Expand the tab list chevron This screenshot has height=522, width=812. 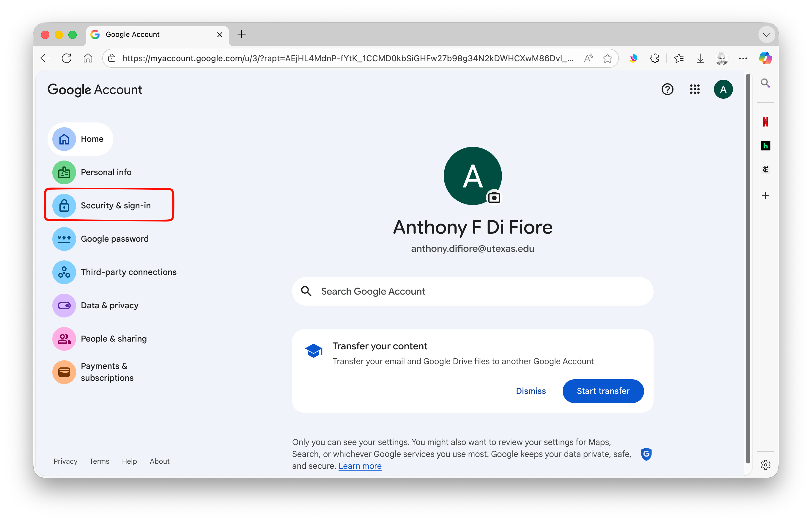coord(767,34)
